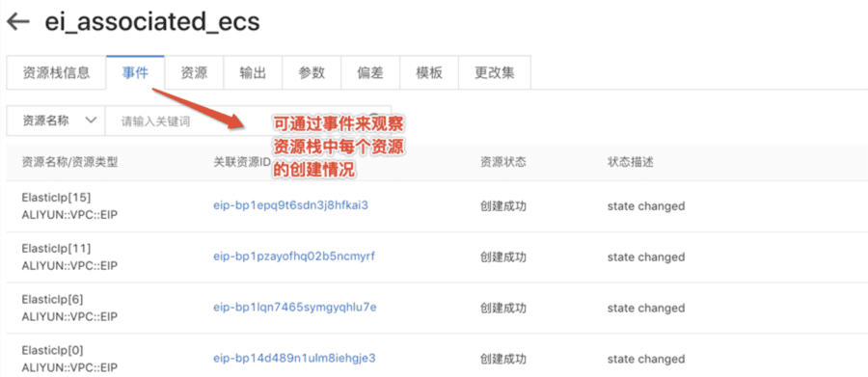Click 创建成功 status in ElasticIp[6] row
This screenshot has width=868, height=377.
coord(502,309)
